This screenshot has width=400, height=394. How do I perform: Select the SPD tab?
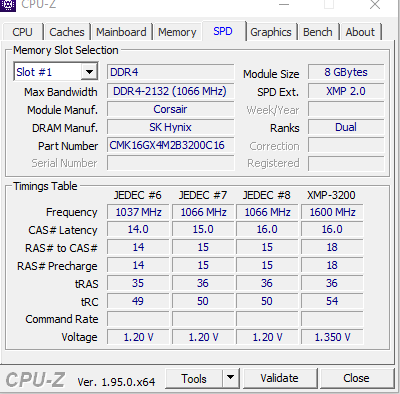(223, 31)
